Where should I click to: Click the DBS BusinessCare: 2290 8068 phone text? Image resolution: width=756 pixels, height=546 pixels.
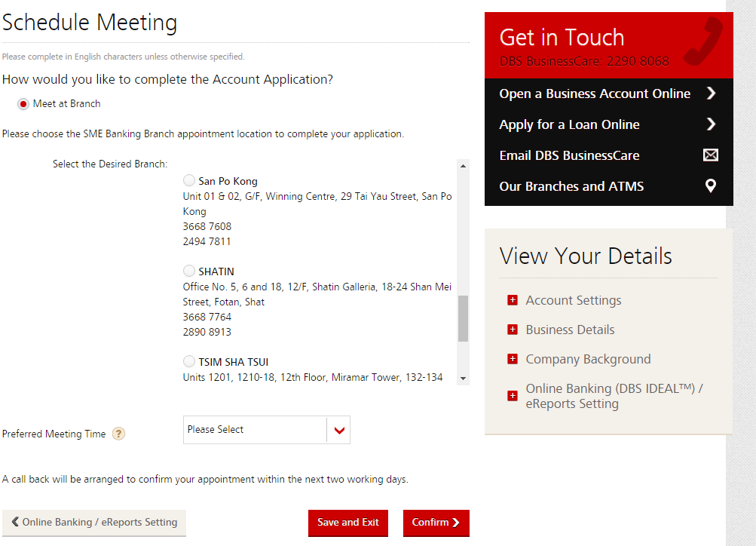584,61
